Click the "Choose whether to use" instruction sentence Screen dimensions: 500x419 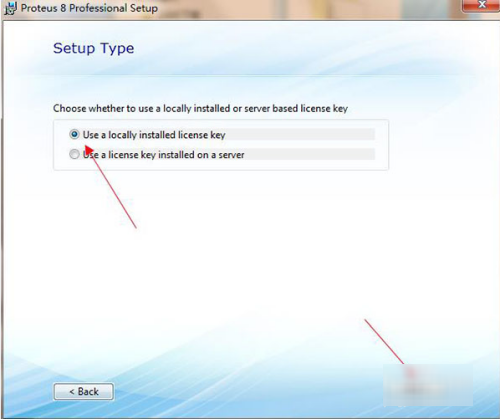(200, 108)
